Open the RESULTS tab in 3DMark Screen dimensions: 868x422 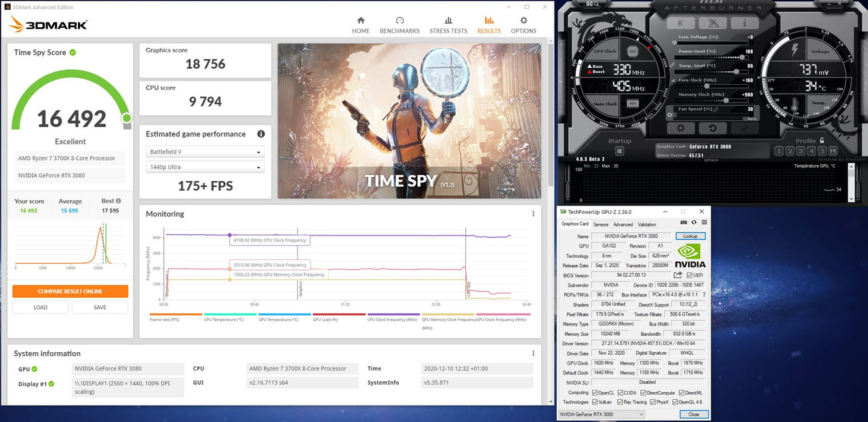[489, 25]
